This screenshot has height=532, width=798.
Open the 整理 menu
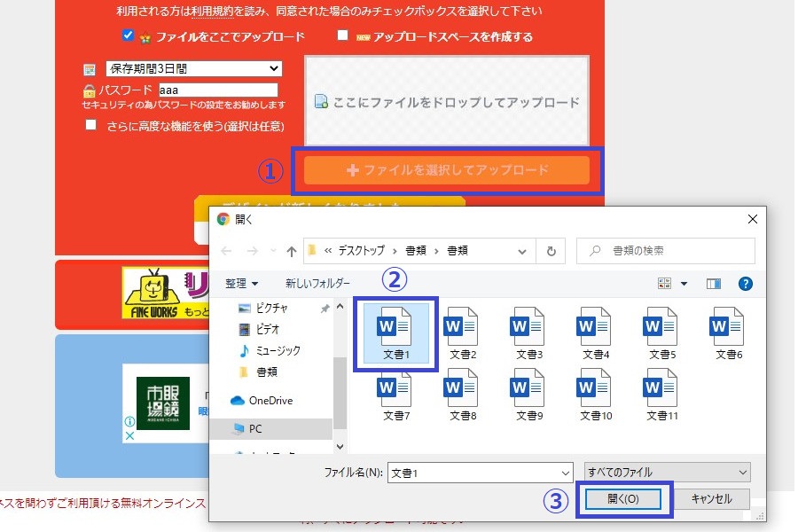(x=241, y=284)
